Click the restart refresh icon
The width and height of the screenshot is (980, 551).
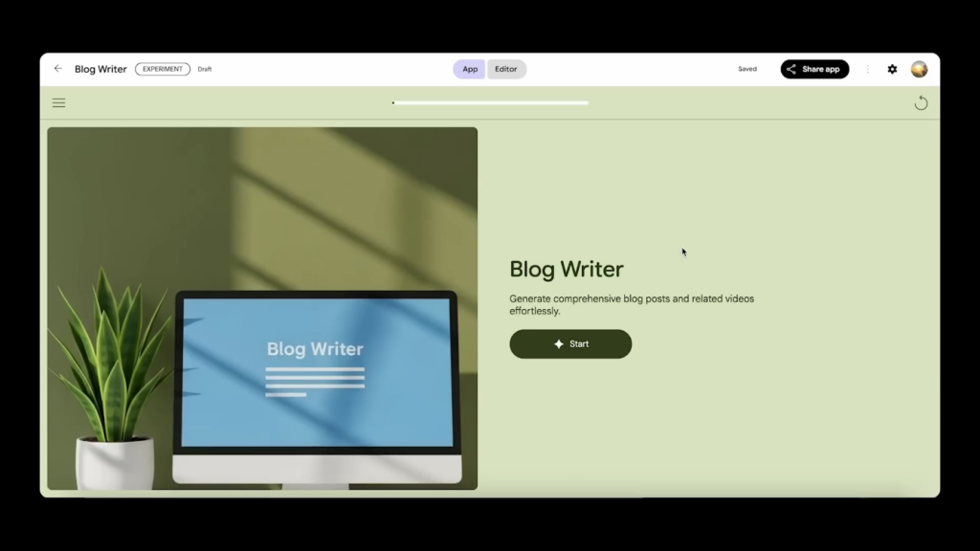pyautogui.click(x=921, y=103)
